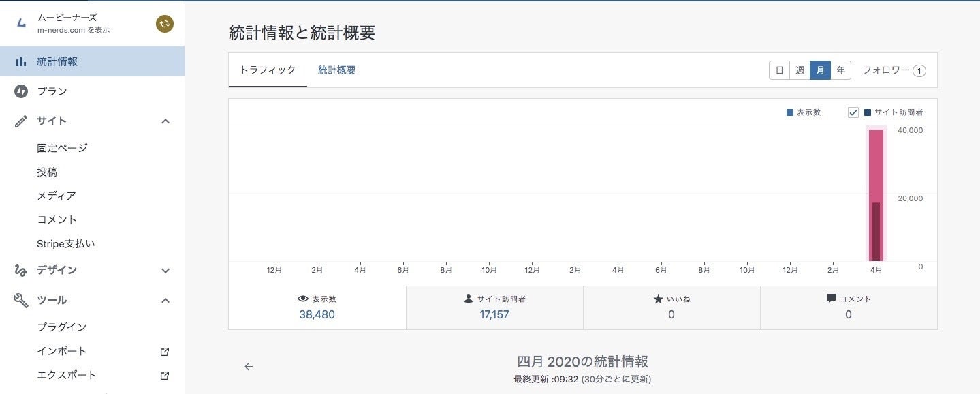Open the フォロワー followers link
Image resolution: width=980 pixels, height=394 pixels.
[894, 70]
